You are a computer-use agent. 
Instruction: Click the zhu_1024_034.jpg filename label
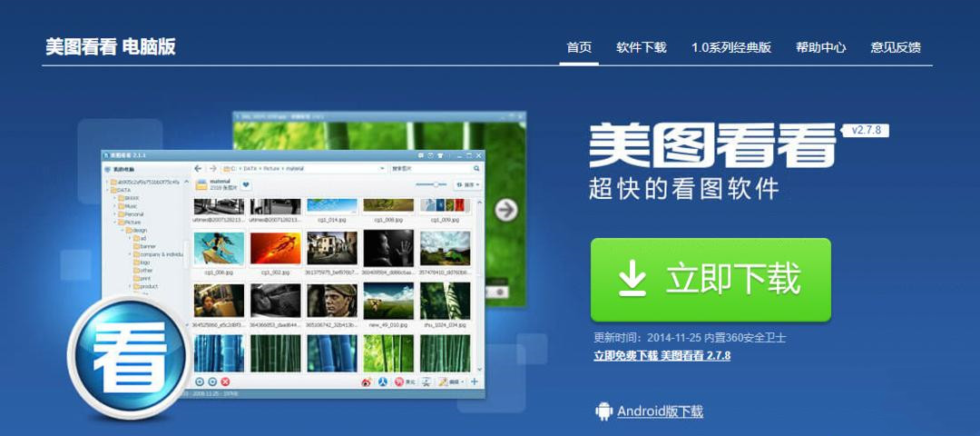coord(445,326)
